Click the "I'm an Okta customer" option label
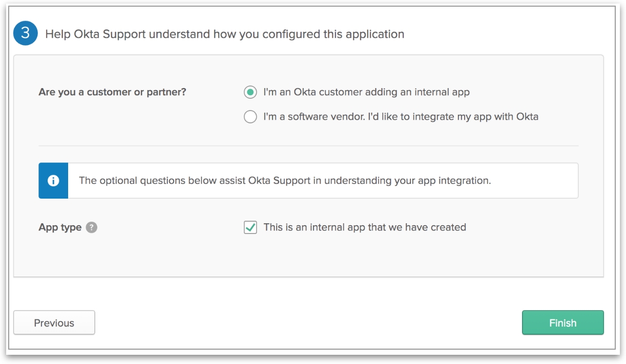The width and height of the screenshot is (626, 364). [x=366, y=93]
